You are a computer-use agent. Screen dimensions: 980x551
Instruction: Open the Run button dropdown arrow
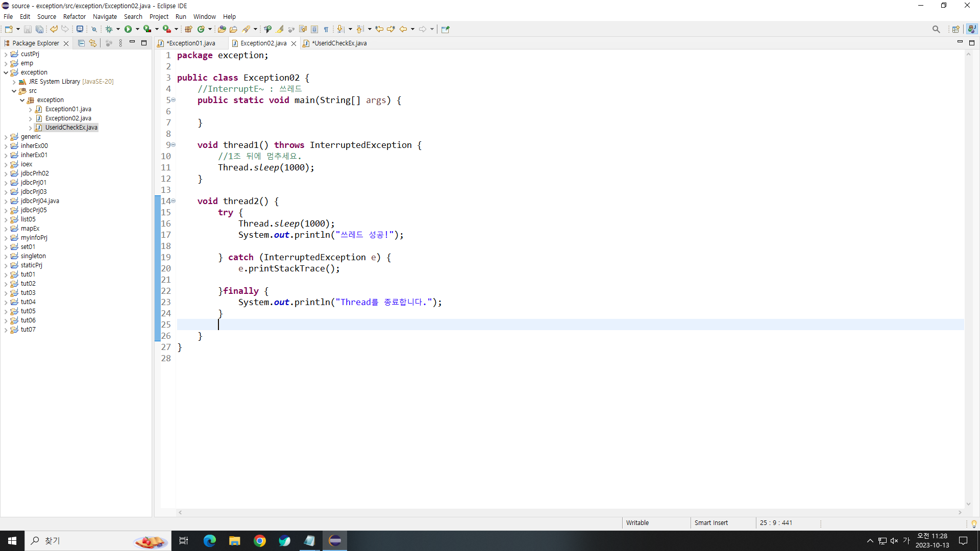137,29
